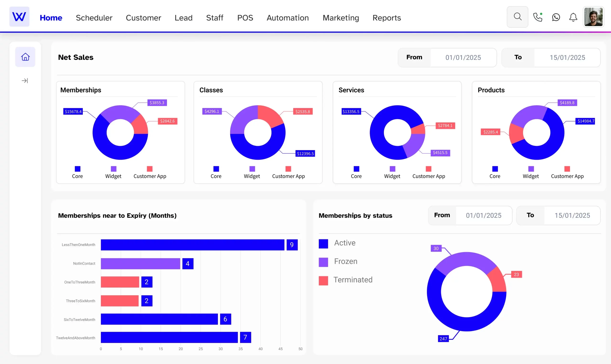Image resolution: width=611 pixels, height=364 pixels.
Task: Click the home/dashboard sidebar panel icon
Action: pyautogui.click(x=25, y=57)
